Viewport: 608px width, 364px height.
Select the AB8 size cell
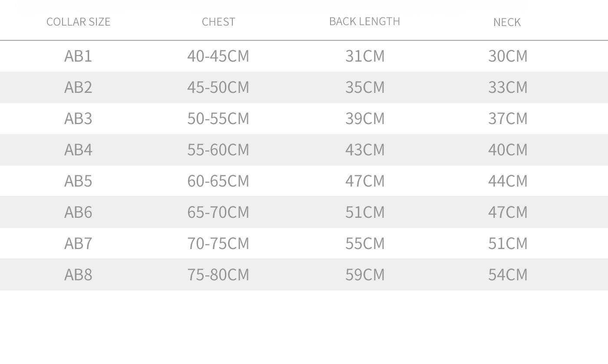[78, 275]
